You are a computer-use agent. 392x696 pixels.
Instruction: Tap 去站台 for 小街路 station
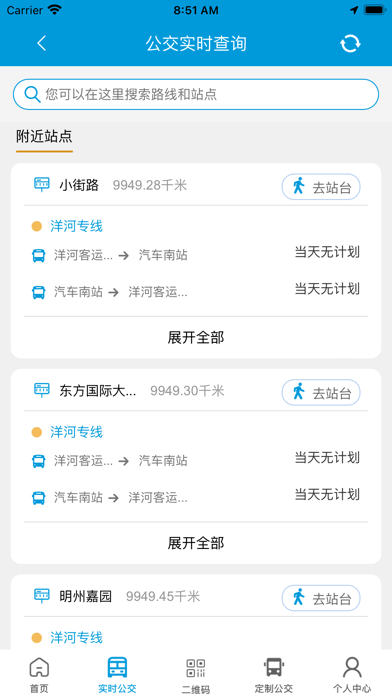tap(321, 187)
